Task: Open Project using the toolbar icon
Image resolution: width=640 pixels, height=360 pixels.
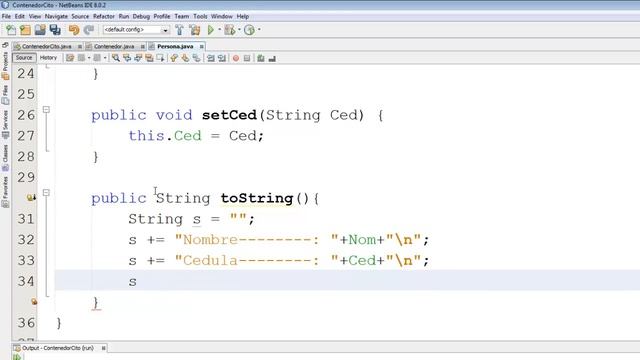Action: point(40,30)
